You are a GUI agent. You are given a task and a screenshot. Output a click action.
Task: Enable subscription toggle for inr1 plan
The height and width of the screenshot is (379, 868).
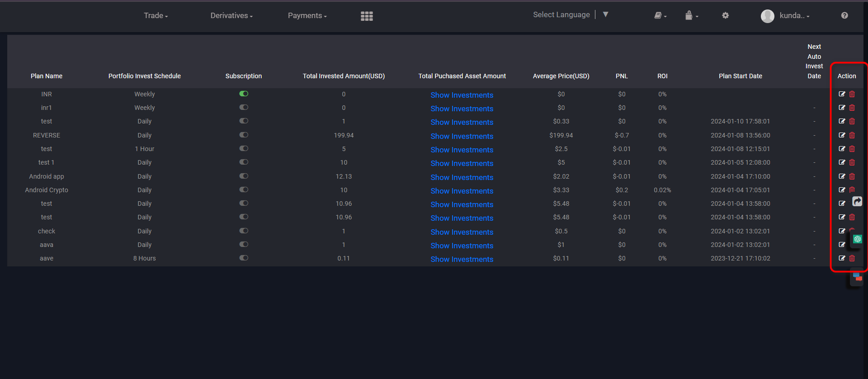(x=244, y=107)
